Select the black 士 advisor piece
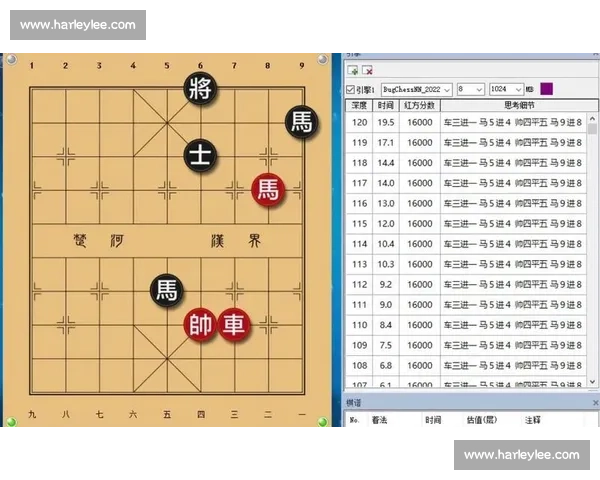Image resolution: width=600 pixels, height=480 pixels. pos(201,156)
